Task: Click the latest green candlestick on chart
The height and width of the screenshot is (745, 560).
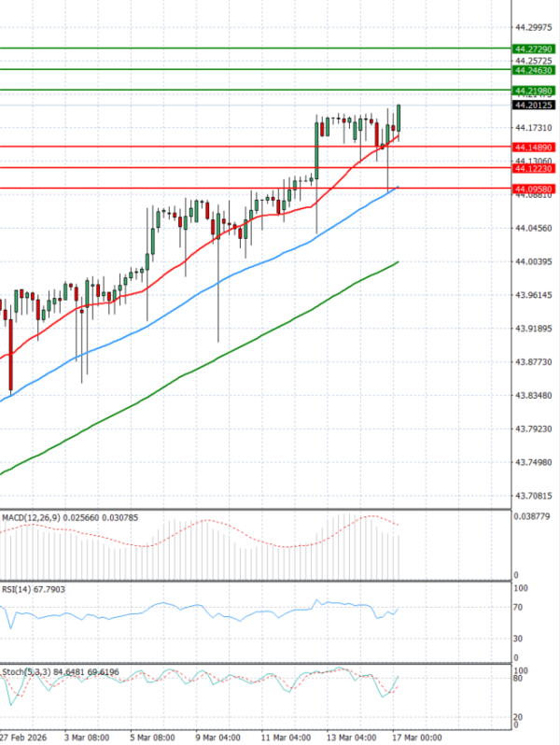Action: [x=399, y=117]
